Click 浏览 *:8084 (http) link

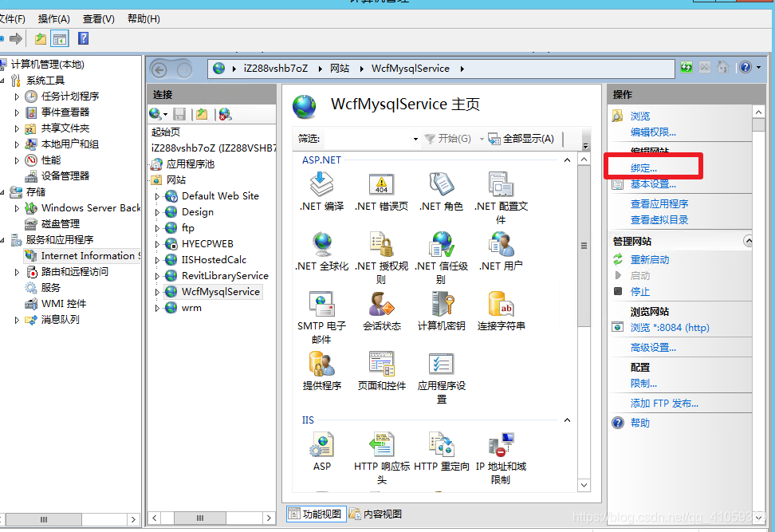point(670,327)
